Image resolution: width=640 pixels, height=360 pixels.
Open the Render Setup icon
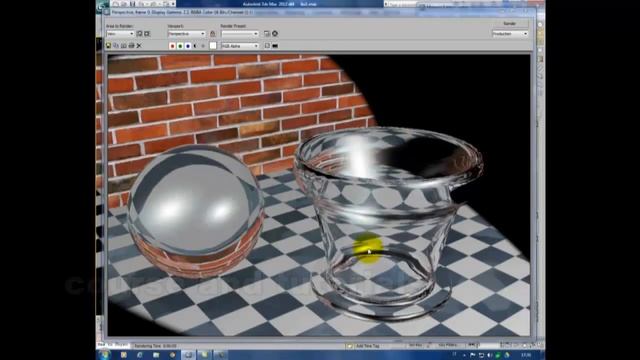coord(267,34)
